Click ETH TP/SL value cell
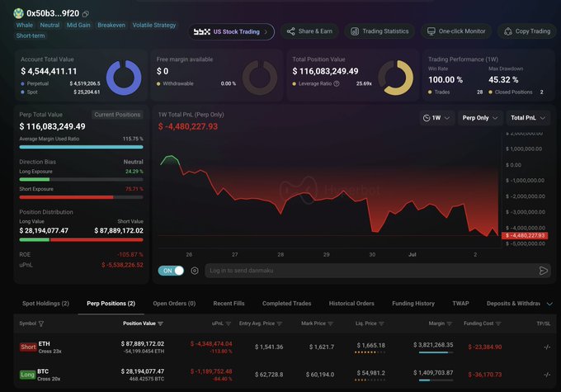The height and width of the screenshot is (392, 561). pyautogui.click(x=547, y=347)
